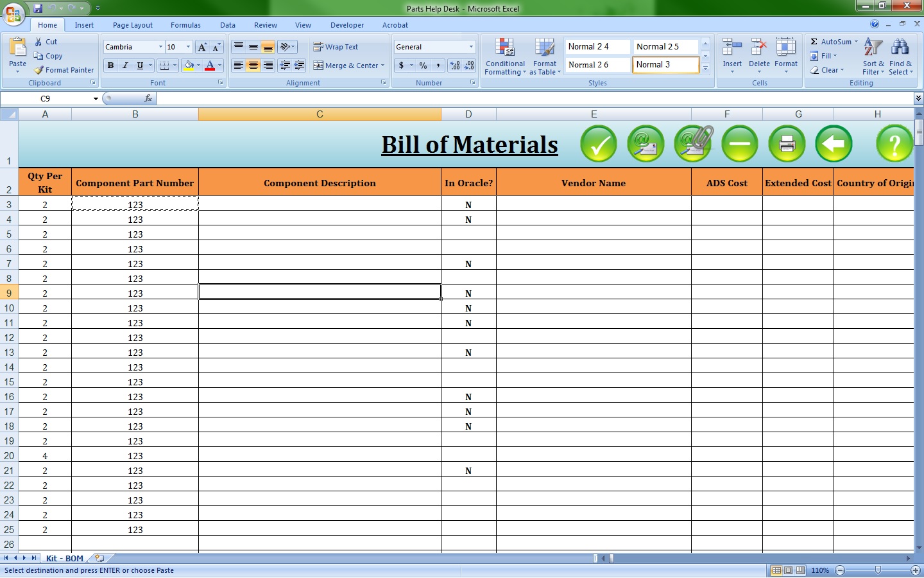Open Sort & Filter menu
Viewport: 924px width, 578px height.
[x=873, y=57]
